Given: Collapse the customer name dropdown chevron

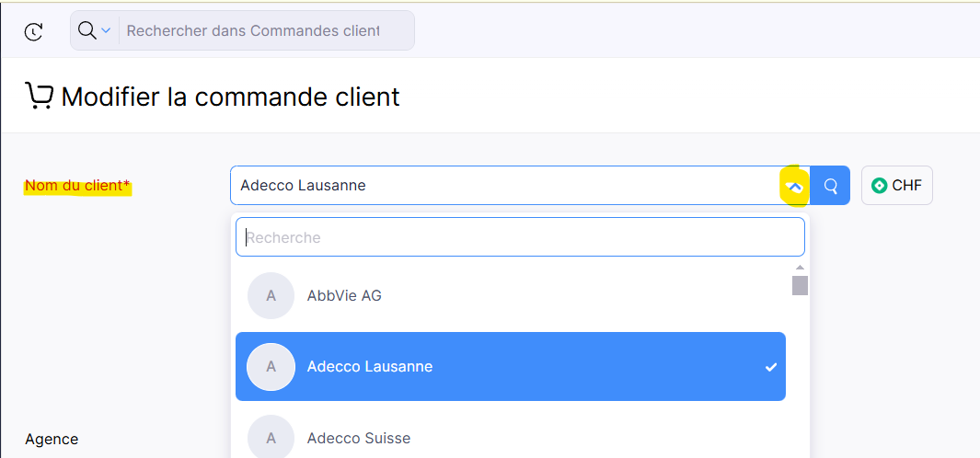Looking at the screenshot, I should [x=794, y=186].
